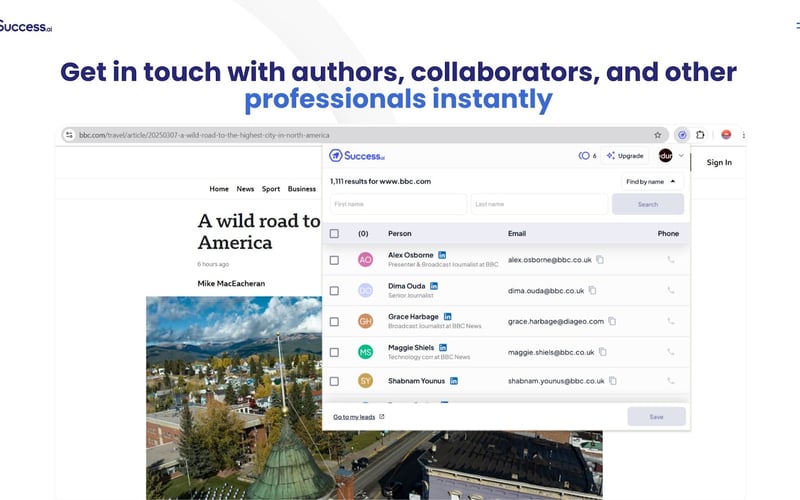This screenshot has width=800, height=500.
Task: Open Dima Ouda's LinkedIn icon
Action: [x=434, y=286]
